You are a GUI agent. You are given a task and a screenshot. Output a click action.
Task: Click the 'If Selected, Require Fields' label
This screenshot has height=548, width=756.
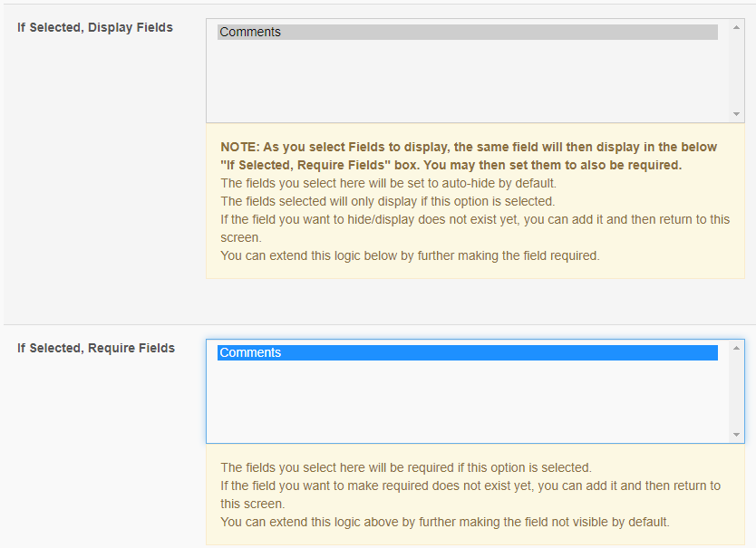[x=96, y=348]
